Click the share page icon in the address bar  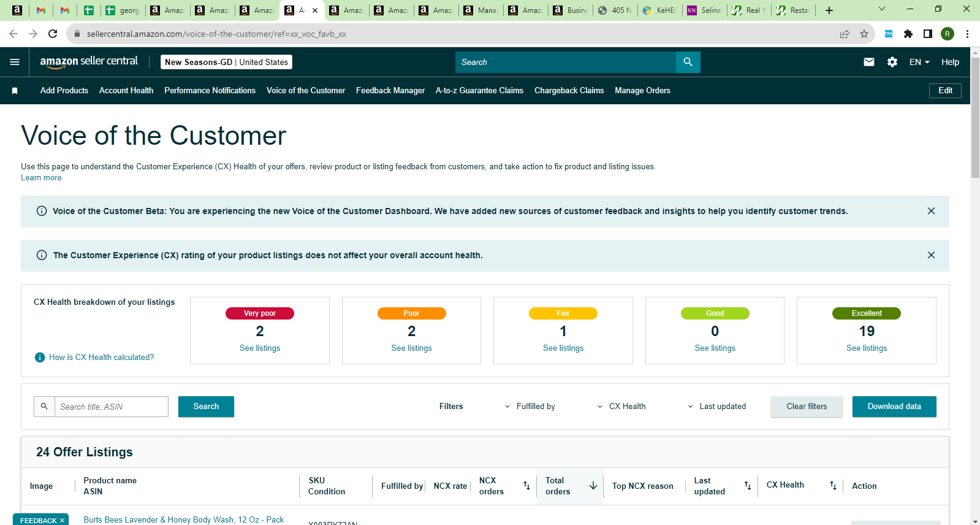845,34
